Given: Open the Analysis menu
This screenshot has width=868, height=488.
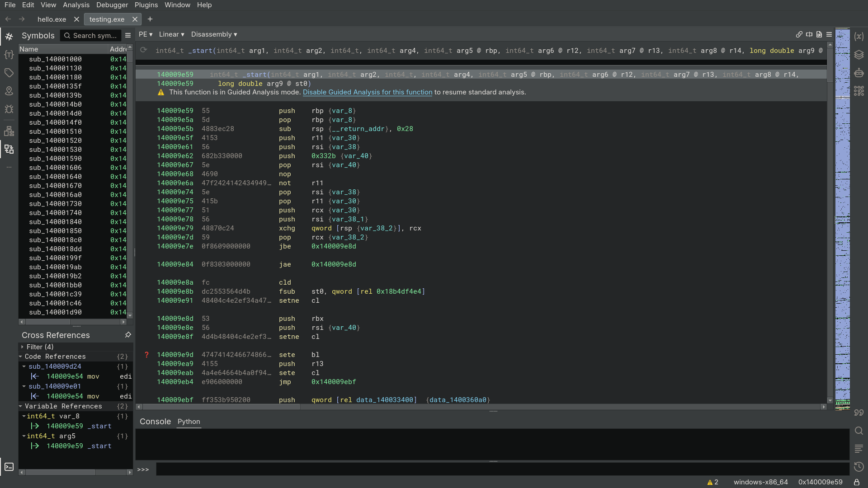Looking at the screenshot, I should click(x=76, y=5).
